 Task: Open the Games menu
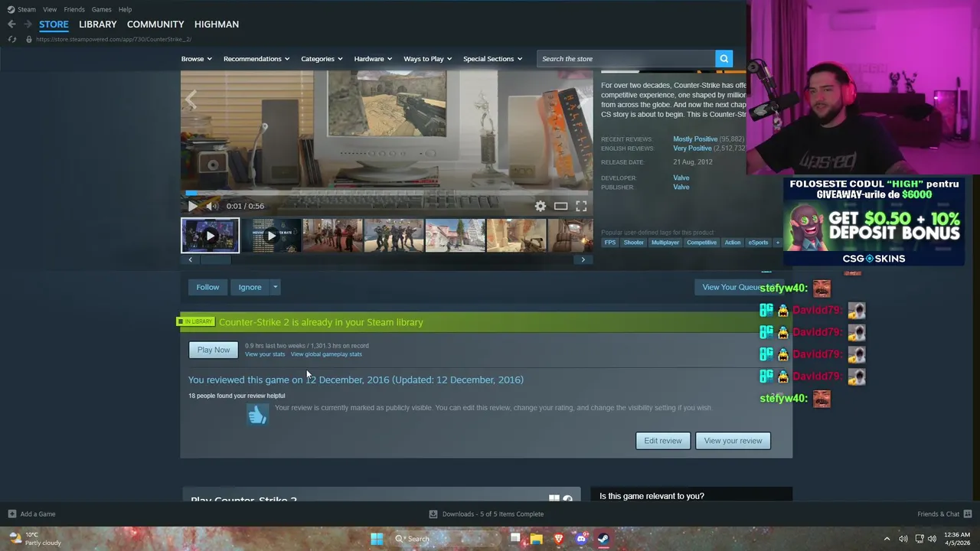click(x=101, y=9)
